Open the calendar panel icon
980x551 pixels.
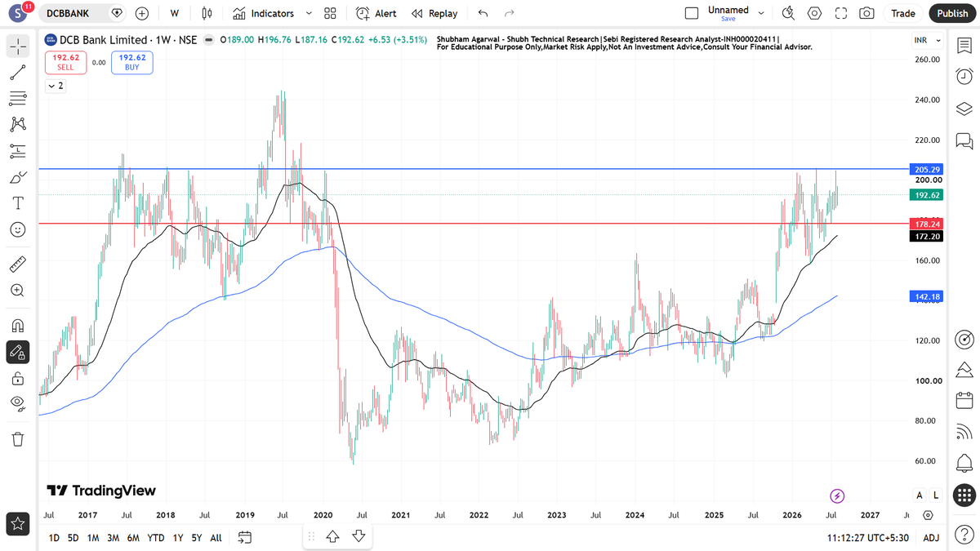(x=964, y=401)
